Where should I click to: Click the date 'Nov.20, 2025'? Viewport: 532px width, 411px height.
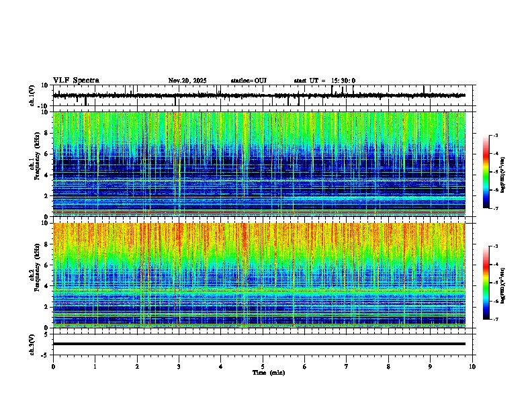pyautogui.click(x=187, y=81)
